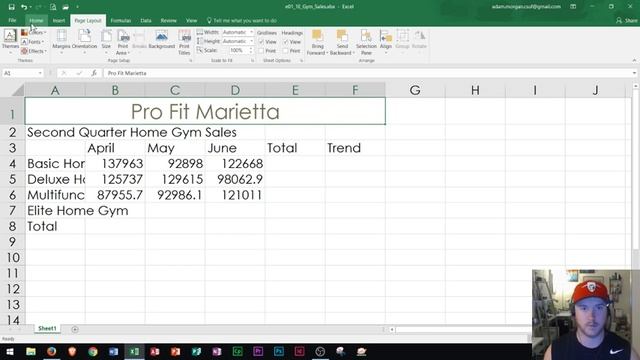Click the Share button
640x360 pixels.
coord(627,20)
